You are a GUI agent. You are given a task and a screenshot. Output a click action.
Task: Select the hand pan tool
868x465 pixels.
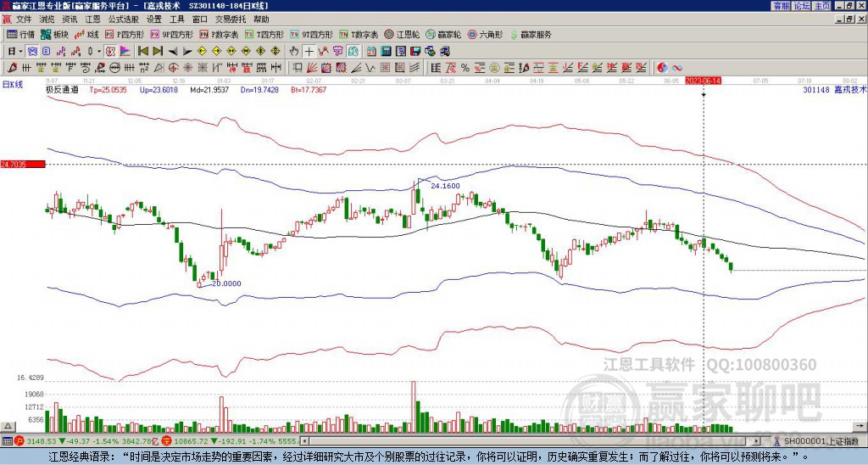(294, 52)
